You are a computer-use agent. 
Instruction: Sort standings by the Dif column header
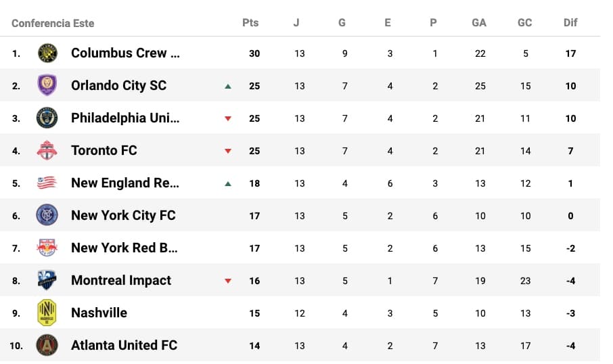coord(570,22)
